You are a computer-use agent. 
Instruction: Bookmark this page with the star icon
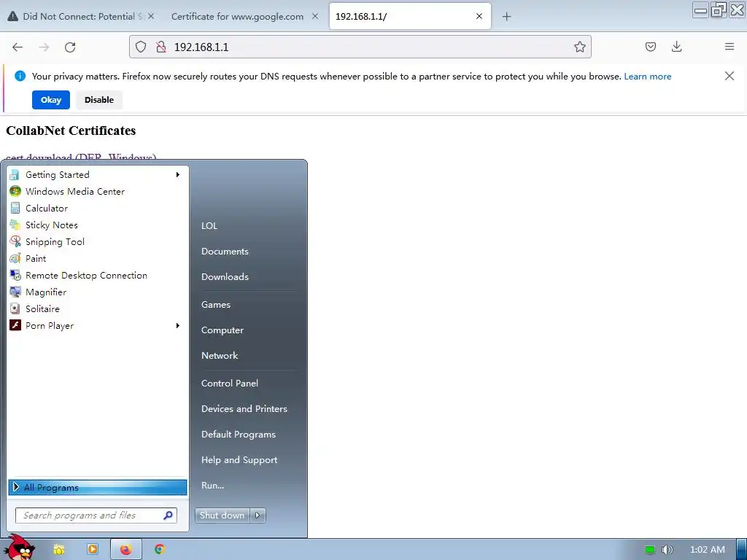click(579, 47)
